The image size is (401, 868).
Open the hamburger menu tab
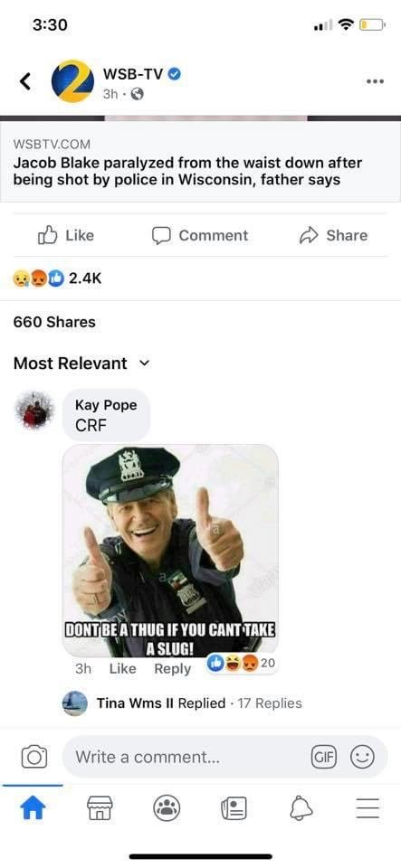tap(368, 808)
